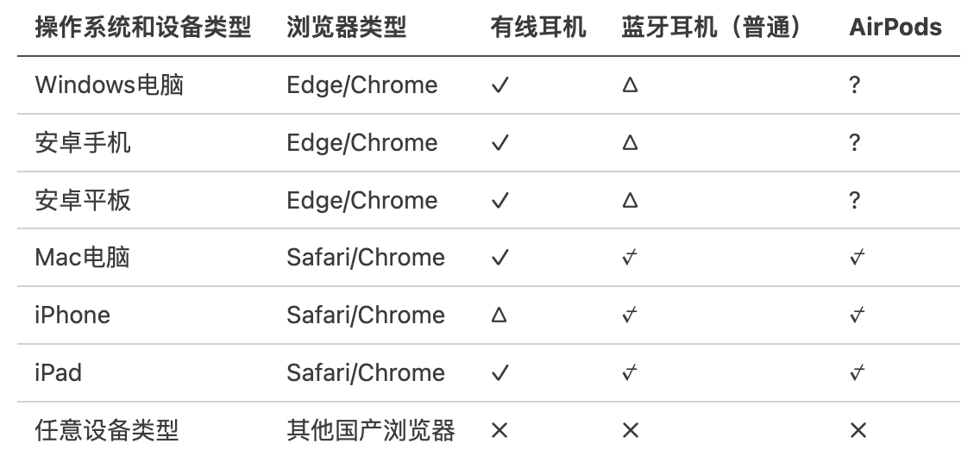980x462 pixels.
Task: Click the 操作系统和设备类型 column header
Action: [143, 28]
